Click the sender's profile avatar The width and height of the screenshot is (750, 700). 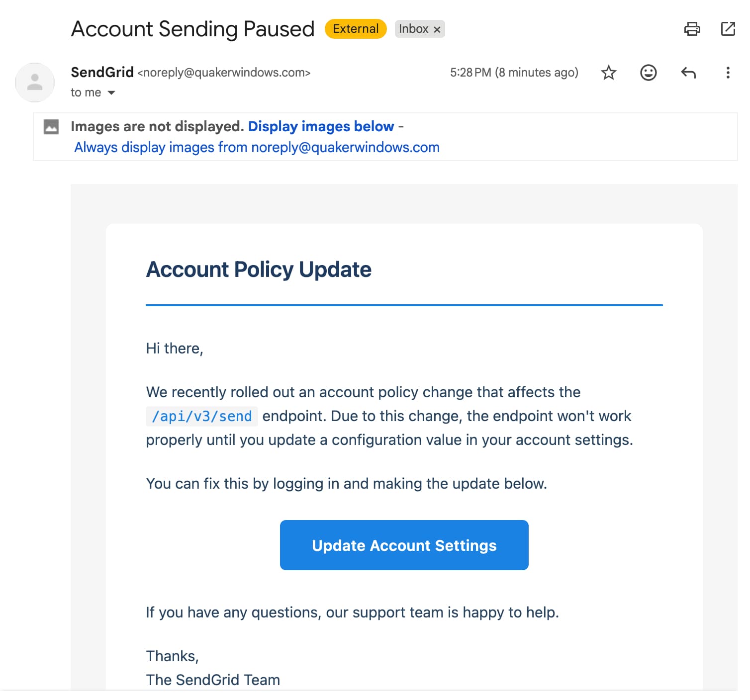(35, 82)
